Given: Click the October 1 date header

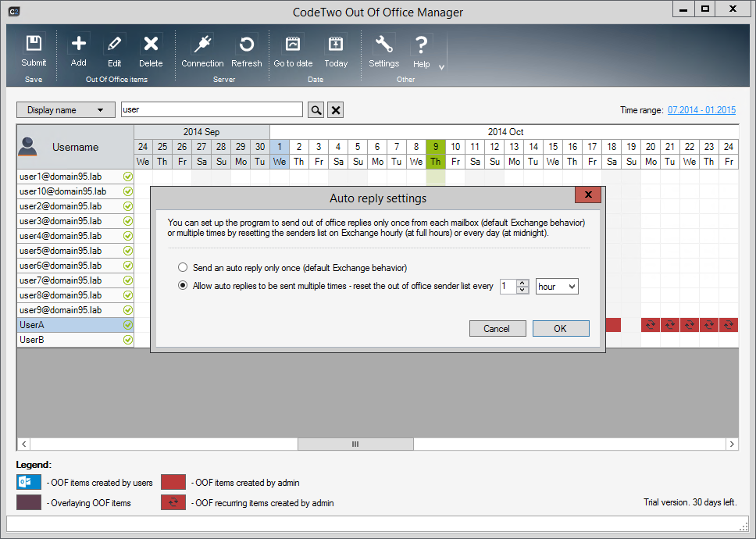Looking at the screenshot, I should (279, 147).
